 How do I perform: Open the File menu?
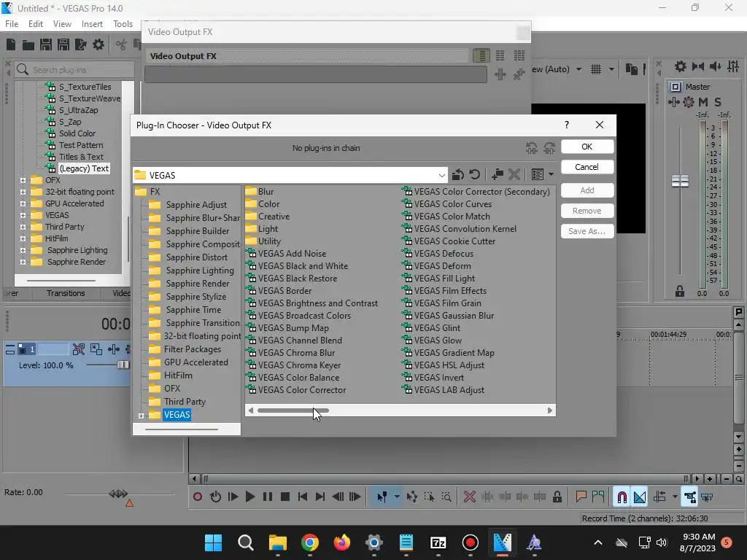tap(12, 24)
